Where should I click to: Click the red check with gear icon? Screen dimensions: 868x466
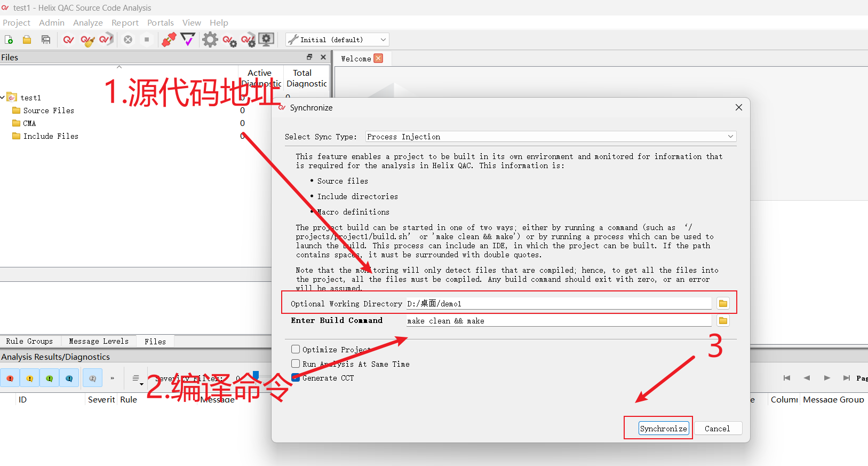click(229, 40)
